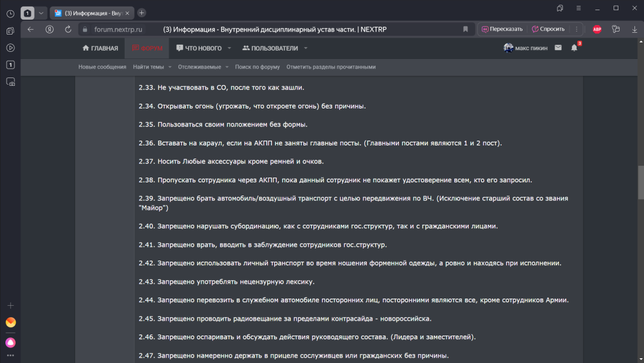Go back with the back arrow
644x363 pixels.
[x=31, y=29]
